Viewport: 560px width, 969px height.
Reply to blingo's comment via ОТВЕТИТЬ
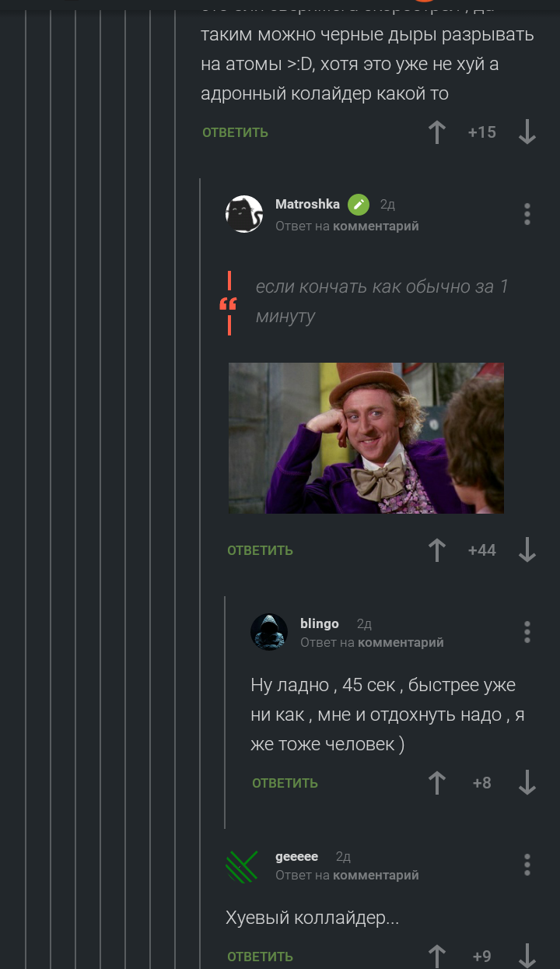click(285, 783)
